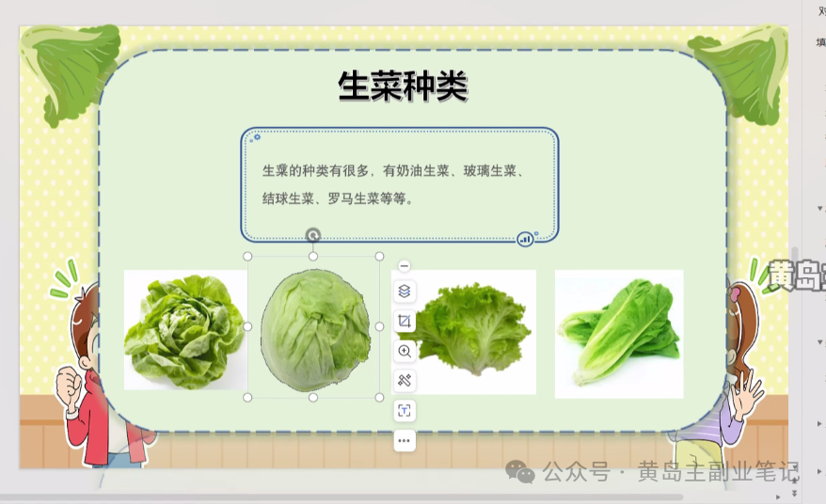Viewport: 826px width, 504px height.
Task: Click top-left resize handle of selected image
Action: point(247,256)
